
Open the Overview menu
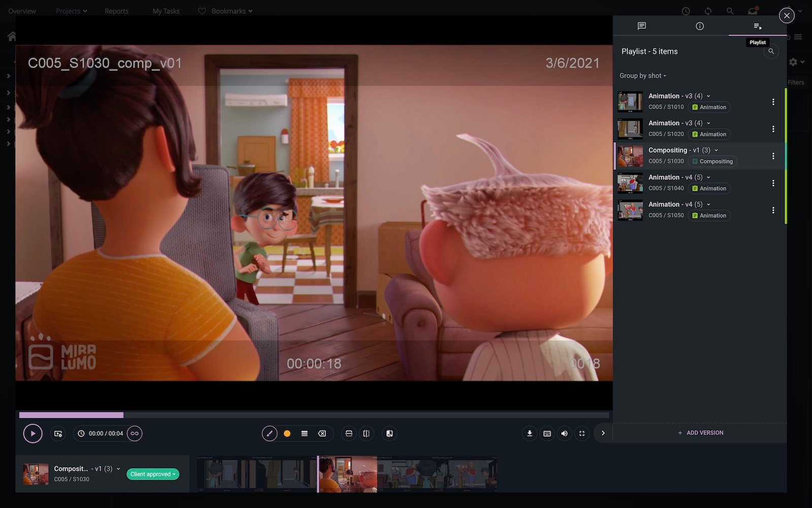click(22, 11)
